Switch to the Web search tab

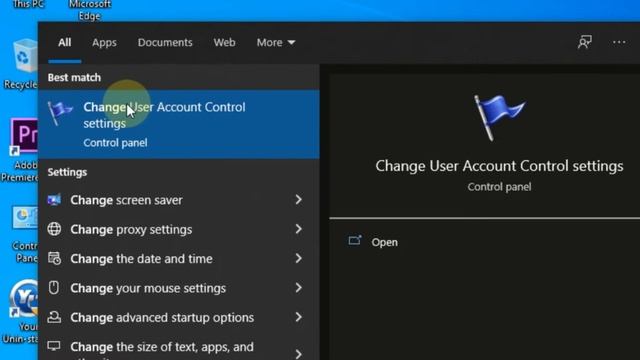click(x=224, y=42)
